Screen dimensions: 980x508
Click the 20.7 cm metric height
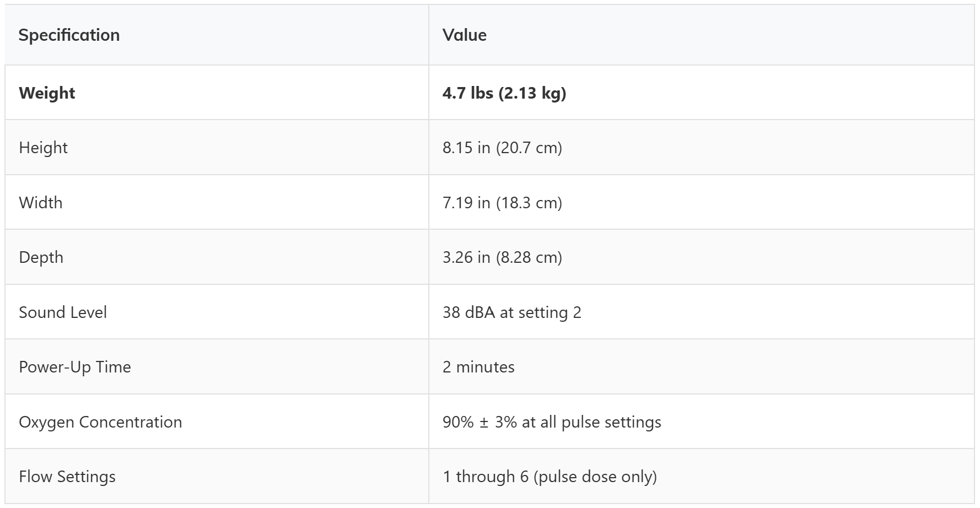click(529, 148)
